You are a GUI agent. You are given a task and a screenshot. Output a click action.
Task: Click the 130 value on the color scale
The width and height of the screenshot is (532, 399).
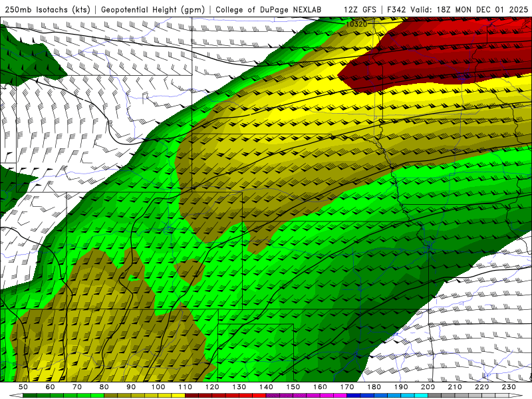tap(239, 387)
